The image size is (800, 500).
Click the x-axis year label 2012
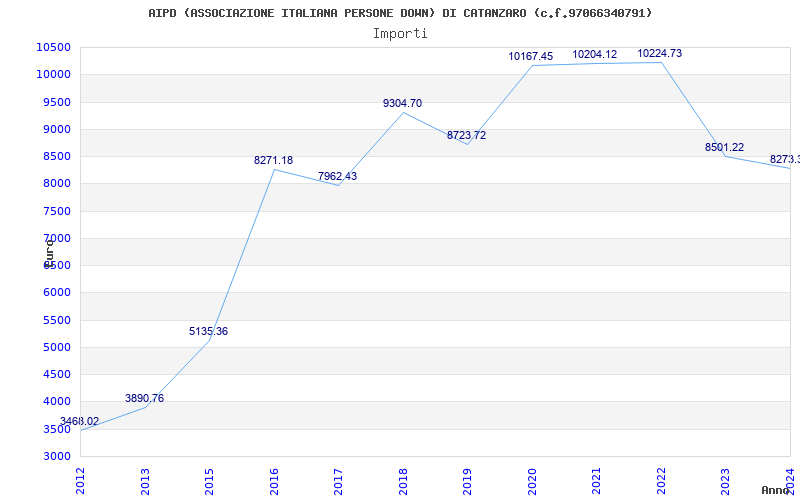pos(80,482)
